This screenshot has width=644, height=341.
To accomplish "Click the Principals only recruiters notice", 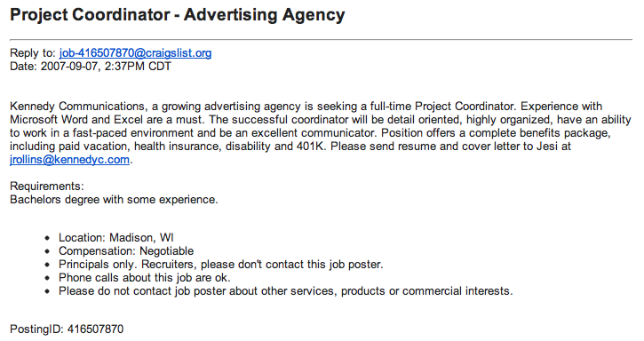I will pos(221,264).
